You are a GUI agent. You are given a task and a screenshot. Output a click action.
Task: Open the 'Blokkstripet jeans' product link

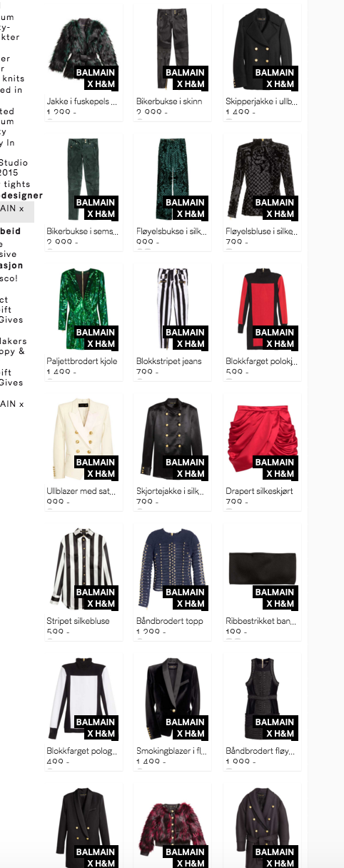[168, 361]
